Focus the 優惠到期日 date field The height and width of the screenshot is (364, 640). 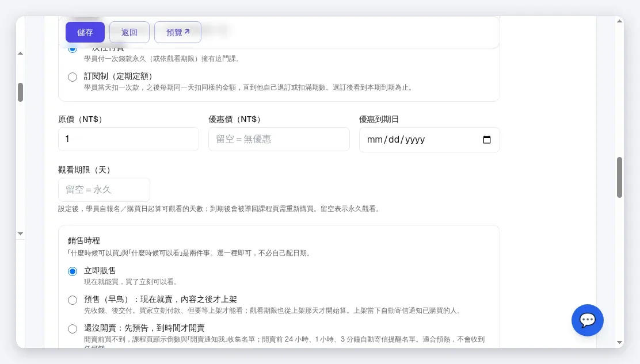(x=429, y=139)
